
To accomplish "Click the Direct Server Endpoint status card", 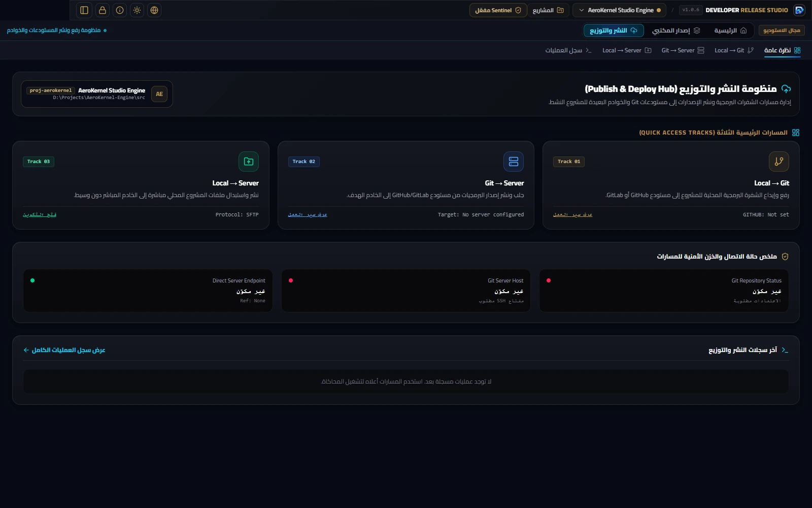I will pyautogui.click(x=148, y=291).
